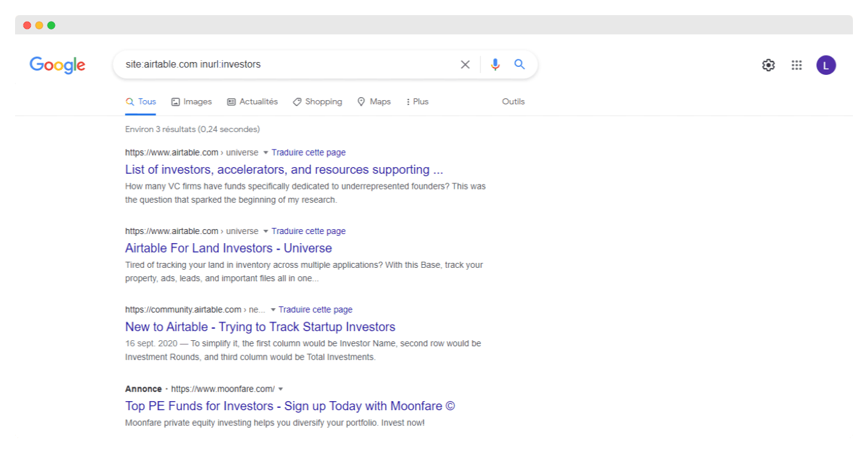
Task: Expand dropdown arrow beside community.airtable.com URL
Action: [272, 310]
